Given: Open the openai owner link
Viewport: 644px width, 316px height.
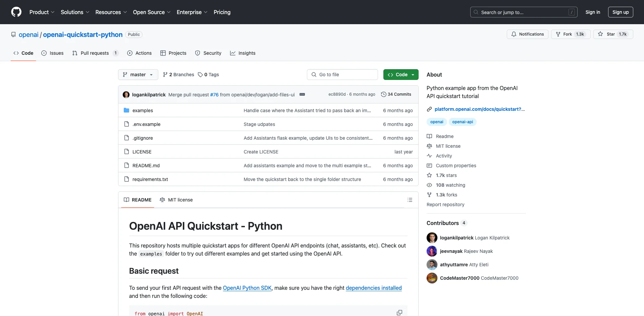Looking at the screenshot, I should tap(29, 35).
